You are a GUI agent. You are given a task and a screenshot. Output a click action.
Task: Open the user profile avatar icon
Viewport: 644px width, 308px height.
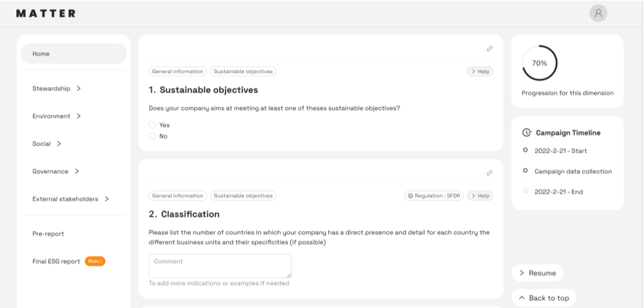click(598, 13)
